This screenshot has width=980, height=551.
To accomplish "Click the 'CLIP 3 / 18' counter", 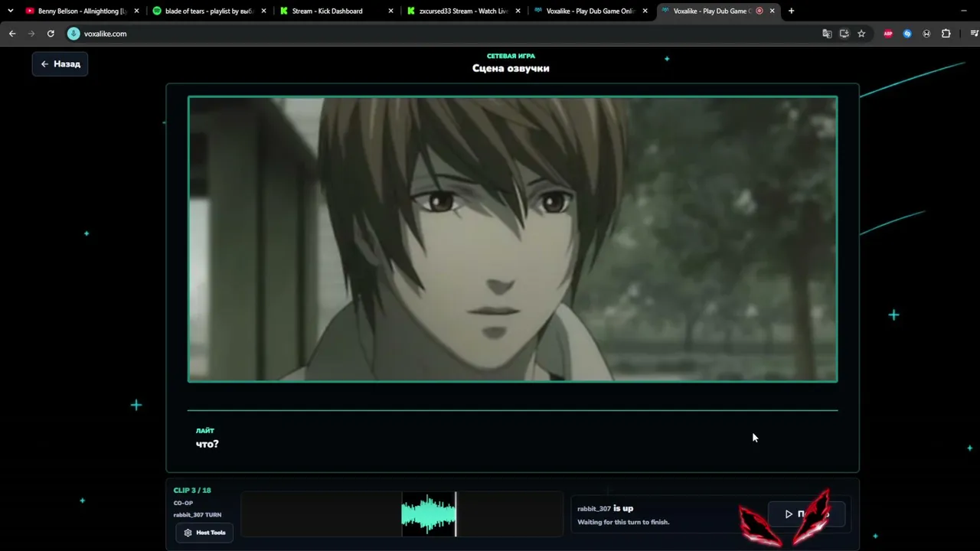I will 192,491.
